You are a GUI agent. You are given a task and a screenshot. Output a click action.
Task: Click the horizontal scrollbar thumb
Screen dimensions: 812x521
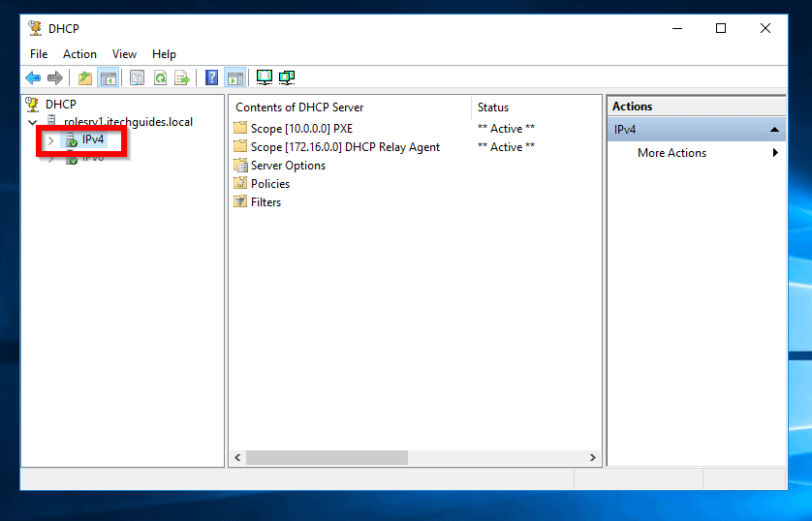pyautogui.click(x=327, y=457)
